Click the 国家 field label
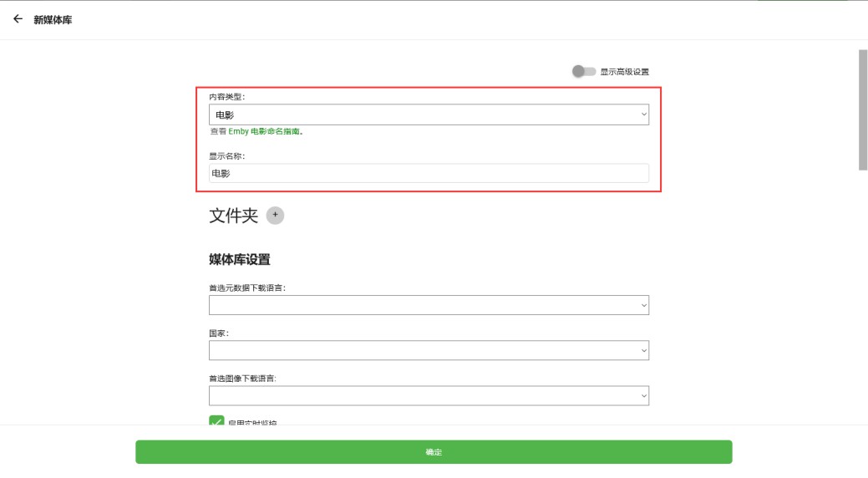 tap(219, 333)
